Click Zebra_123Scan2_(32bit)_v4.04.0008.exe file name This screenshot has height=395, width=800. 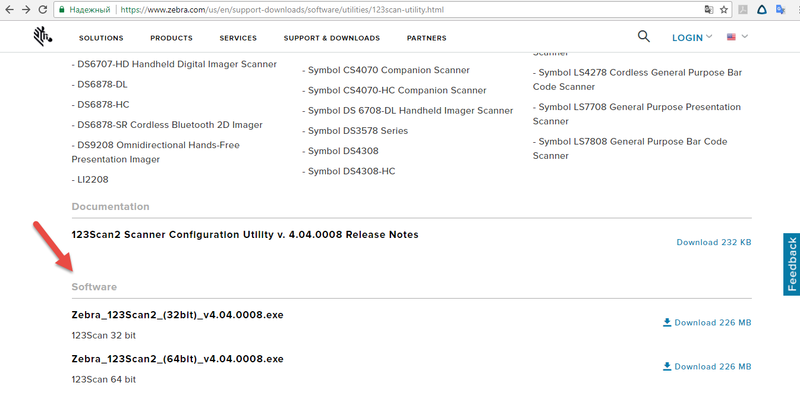point(178,315)
